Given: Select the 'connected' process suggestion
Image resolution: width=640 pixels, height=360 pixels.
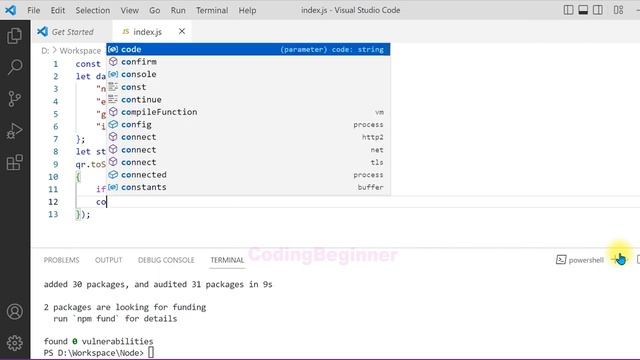Looking at the screenshot, I should [248, 175].
